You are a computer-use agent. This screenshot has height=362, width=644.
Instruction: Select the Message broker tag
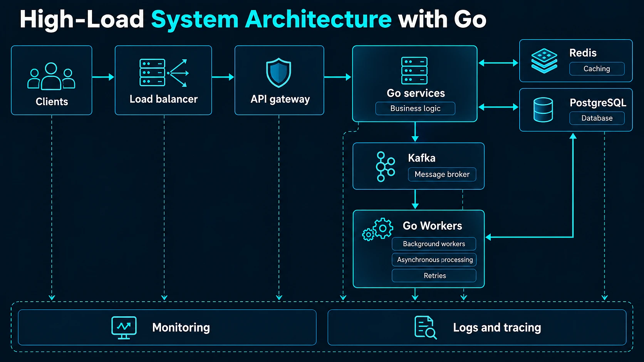pyautogui.click(x=442, y=174)
